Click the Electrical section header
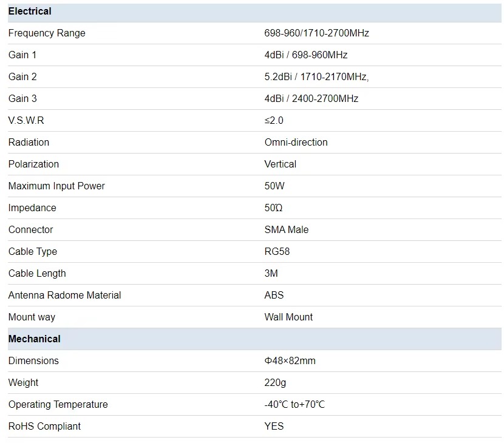 point(30,12)
